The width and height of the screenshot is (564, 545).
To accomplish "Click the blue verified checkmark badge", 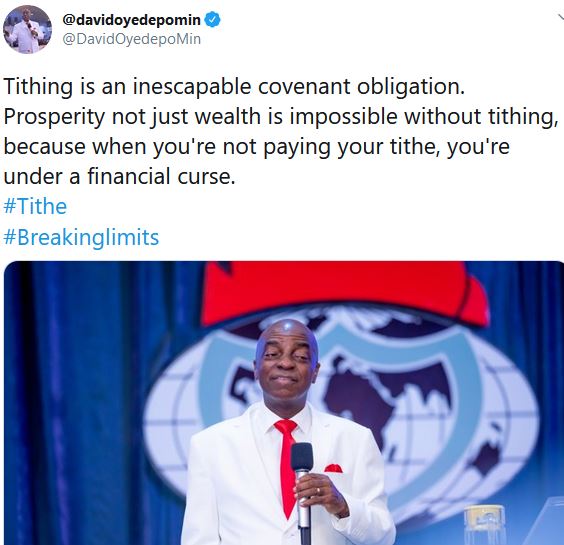I will (x=213, y=19).
